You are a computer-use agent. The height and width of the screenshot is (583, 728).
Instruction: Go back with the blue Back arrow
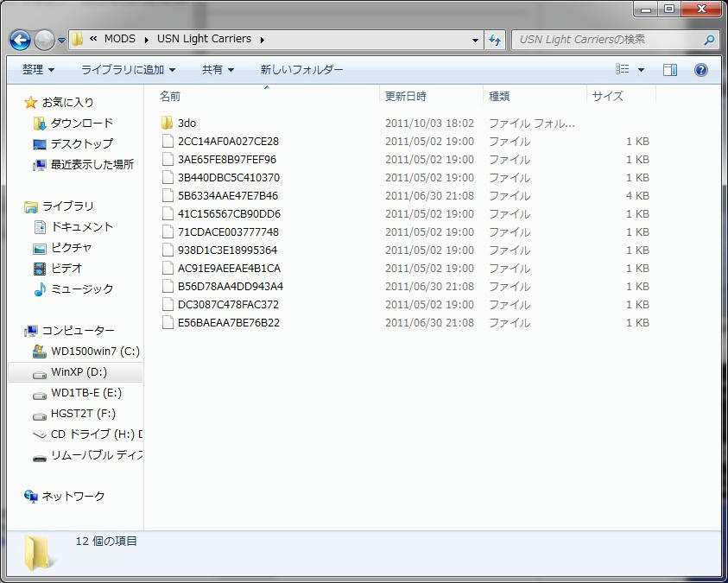click(x=20, y=41)
